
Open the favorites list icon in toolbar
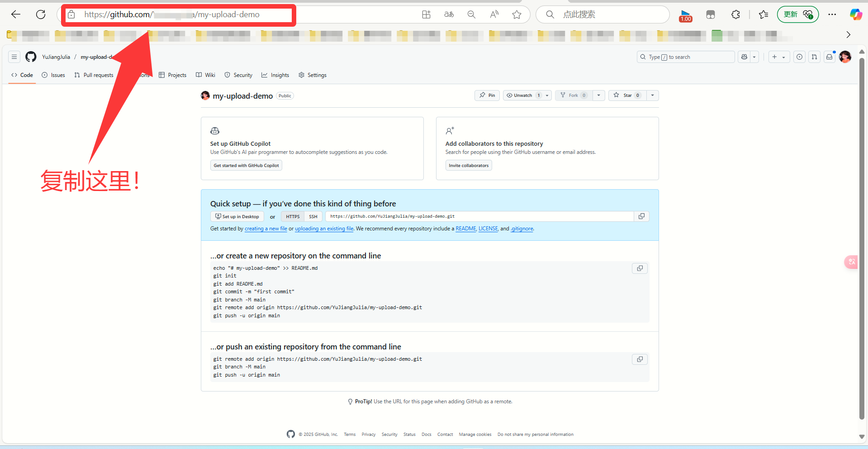tap(764, 14)
